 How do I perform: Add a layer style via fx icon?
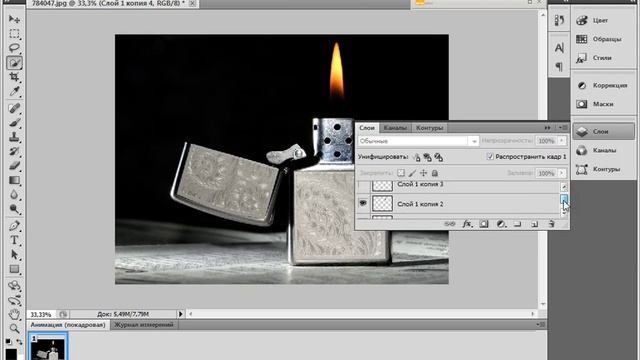tap(467, 224)
